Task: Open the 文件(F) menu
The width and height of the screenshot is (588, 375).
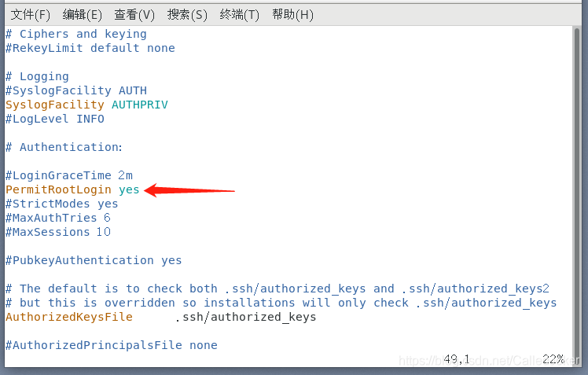Action: (30, 14)
